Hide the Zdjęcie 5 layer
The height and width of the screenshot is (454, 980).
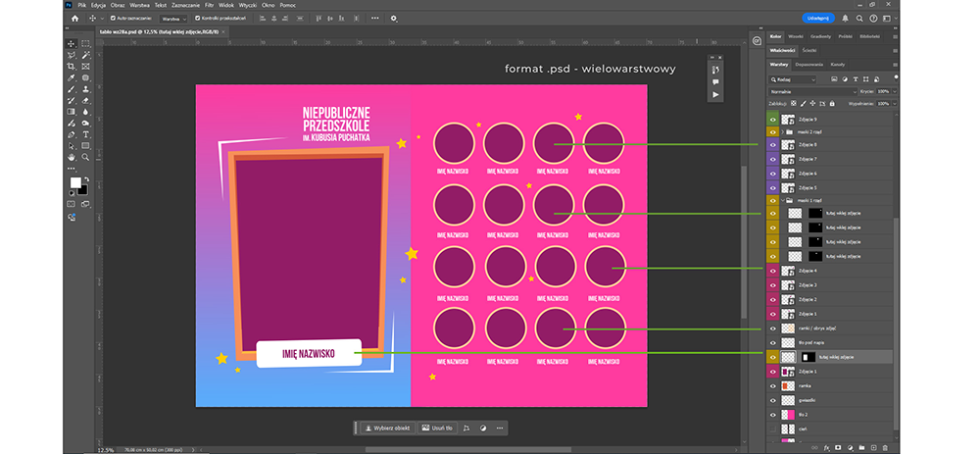pos(773,187)
